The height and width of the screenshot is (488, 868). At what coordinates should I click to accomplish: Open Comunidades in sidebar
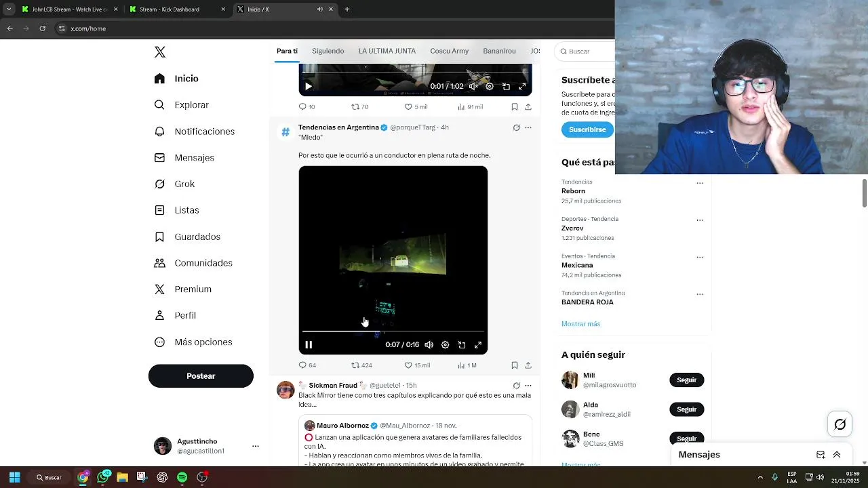point(193,263)
